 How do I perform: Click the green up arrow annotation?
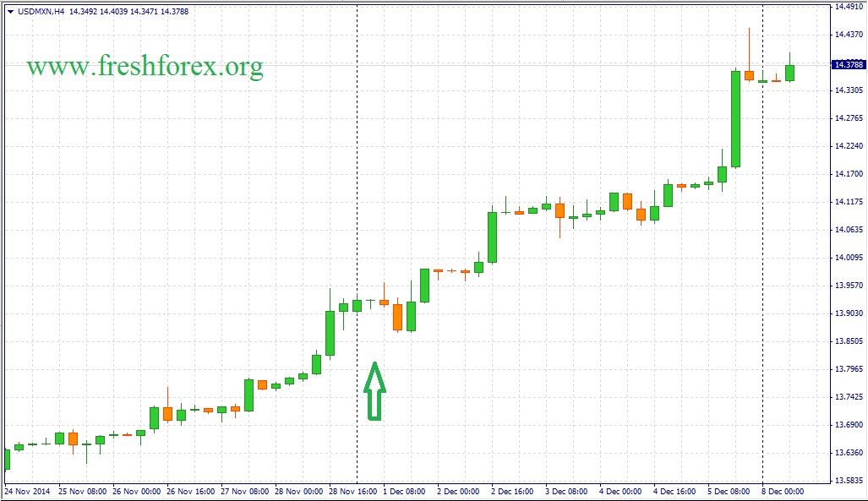374,390
